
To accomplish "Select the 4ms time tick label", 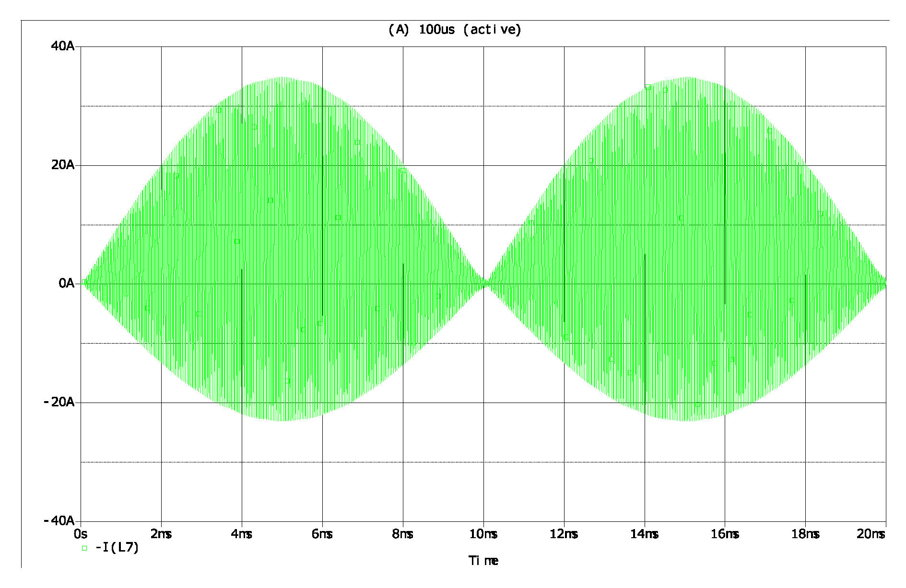I will (242, 534).
